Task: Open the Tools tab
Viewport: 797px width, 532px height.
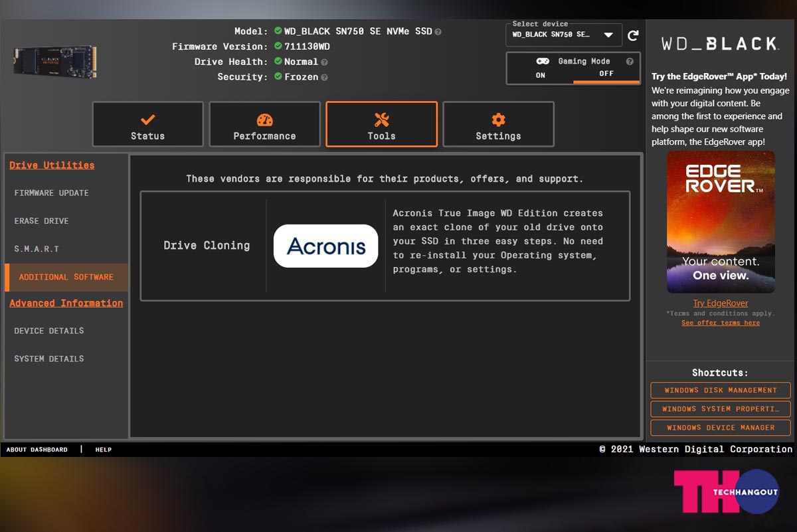Action: pyautogui.click(x=381, y=124)
